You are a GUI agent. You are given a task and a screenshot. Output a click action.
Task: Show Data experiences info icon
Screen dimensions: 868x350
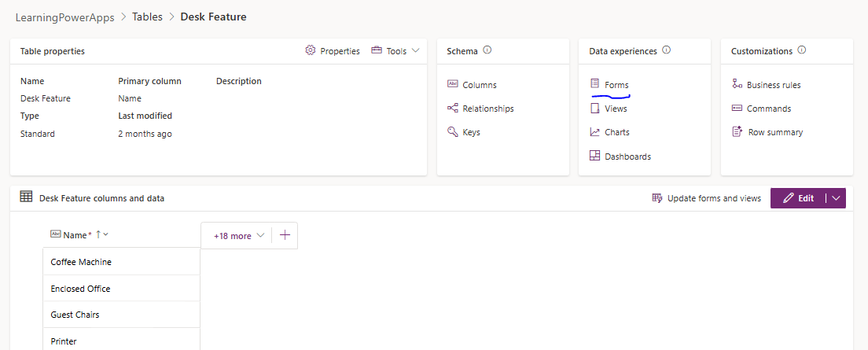pos(667,50)
